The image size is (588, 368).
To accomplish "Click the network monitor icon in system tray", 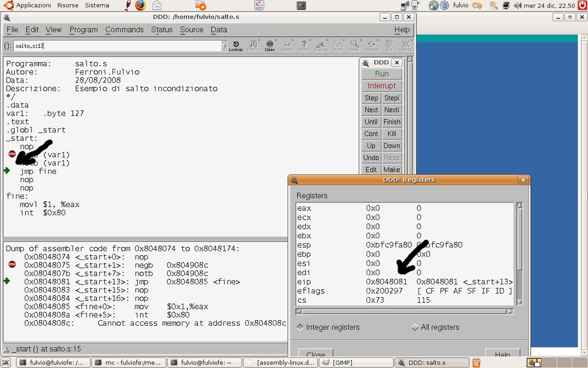I will (x=506, y=5).
